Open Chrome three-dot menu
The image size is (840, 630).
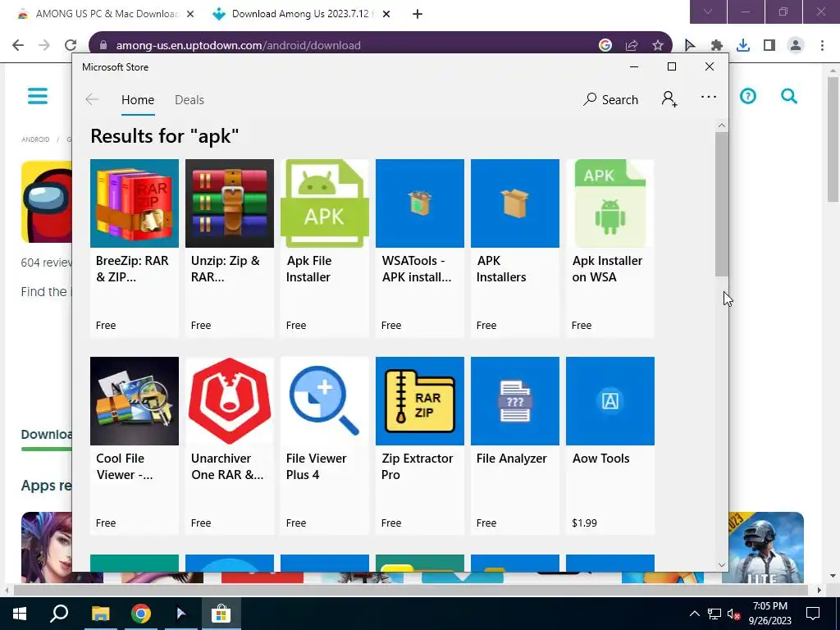[x=822, y=46]
